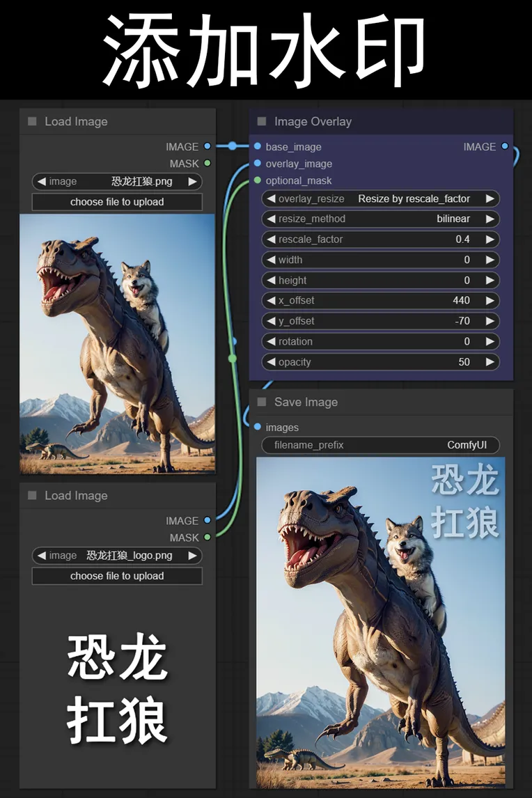The image size is (532, 798).
Task: Collapse the bottom Load Image node
Action: pos(32,495)
